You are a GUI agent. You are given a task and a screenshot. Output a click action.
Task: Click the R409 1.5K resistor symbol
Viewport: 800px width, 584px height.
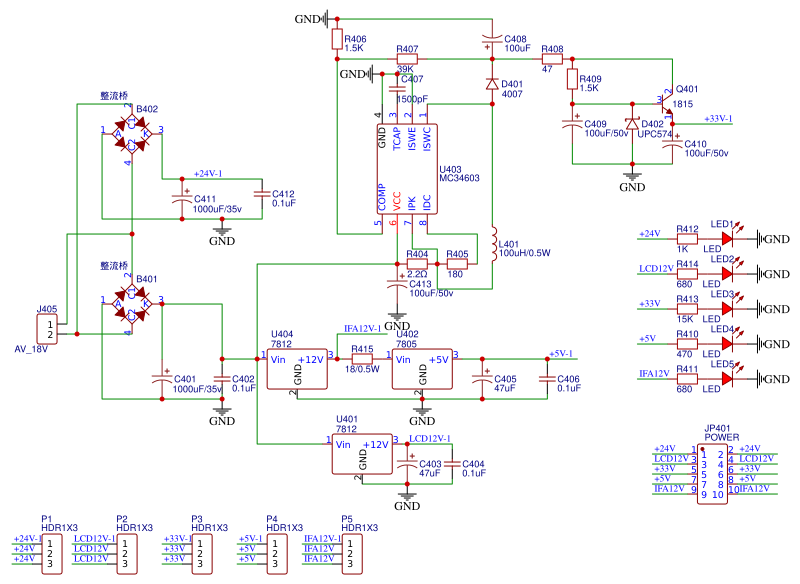coord(572,79)
